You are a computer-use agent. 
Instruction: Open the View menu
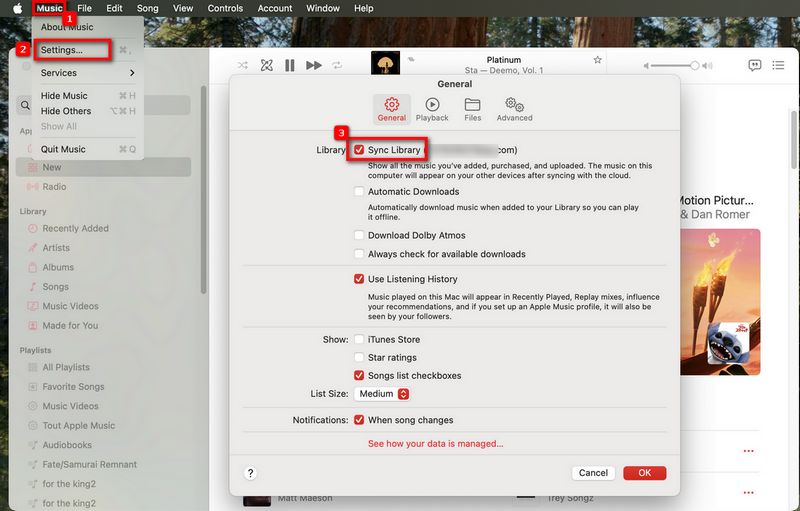click(x=183, y=8)
